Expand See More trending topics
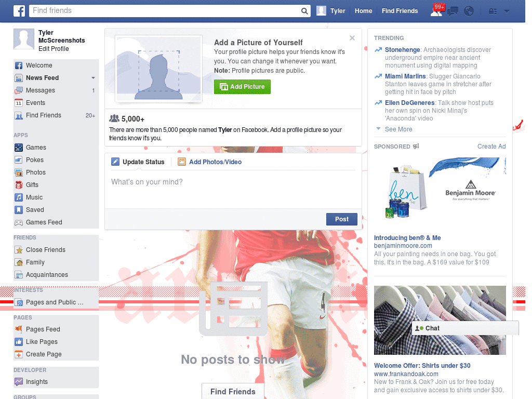The width and height of the screenshot is (532, 399). (x=398, y=129)
